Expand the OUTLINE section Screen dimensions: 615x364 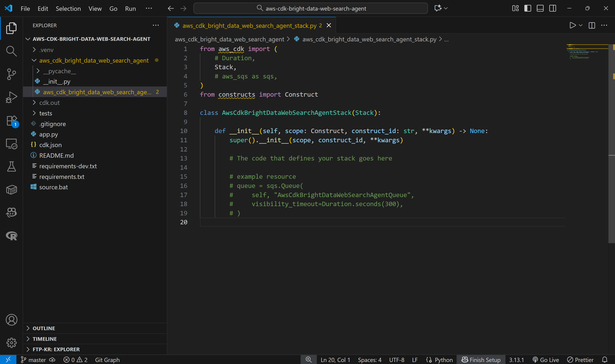pos(44,328)
